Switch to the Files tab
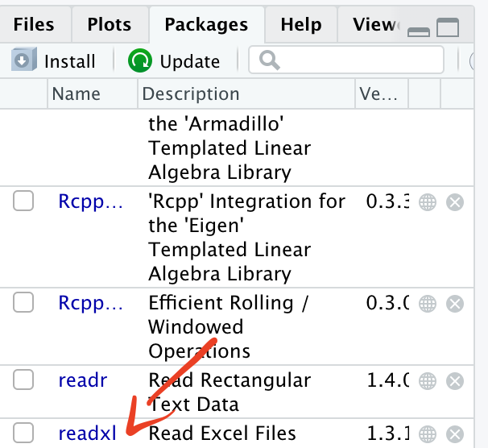Viewport: 488px width, 448px height. (34, 24)
